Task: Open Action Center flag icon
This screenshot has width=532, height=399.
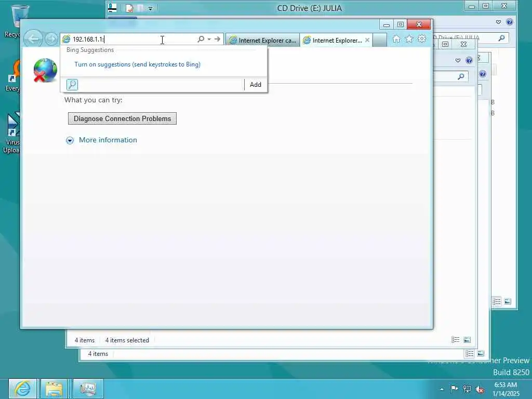Action: [454, 389]
